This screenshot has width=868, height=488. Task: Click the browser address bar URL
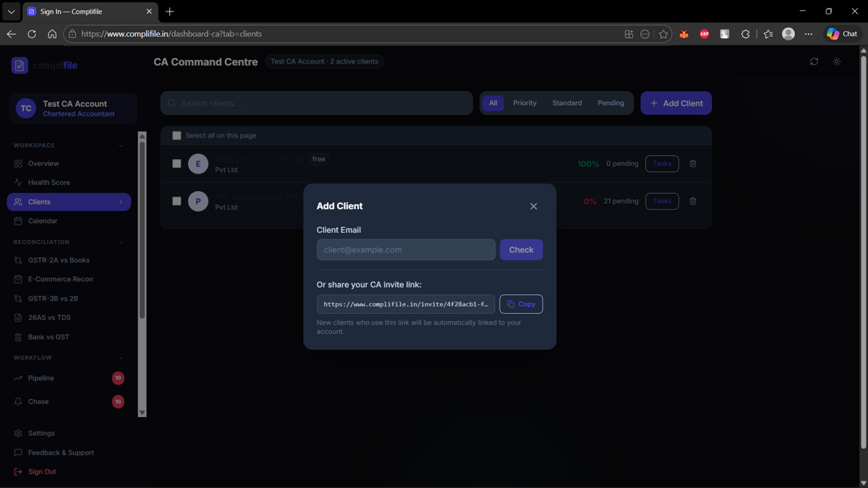[171, 34]
